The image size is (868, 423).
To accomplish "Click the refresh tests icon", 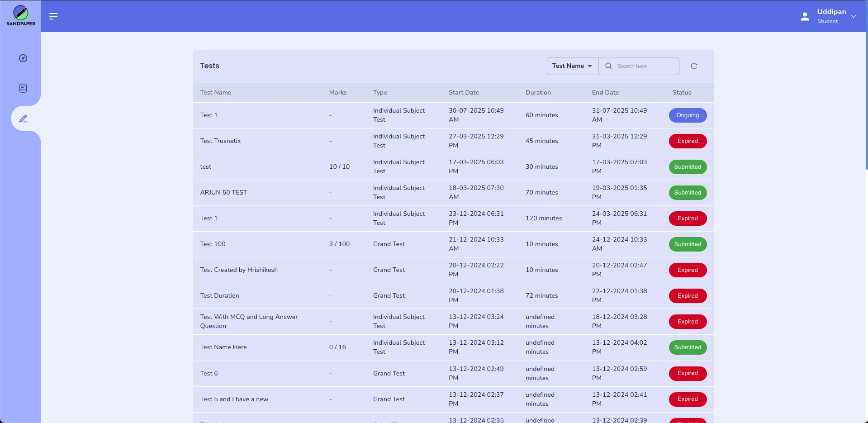I will click(x=693, y=66).
